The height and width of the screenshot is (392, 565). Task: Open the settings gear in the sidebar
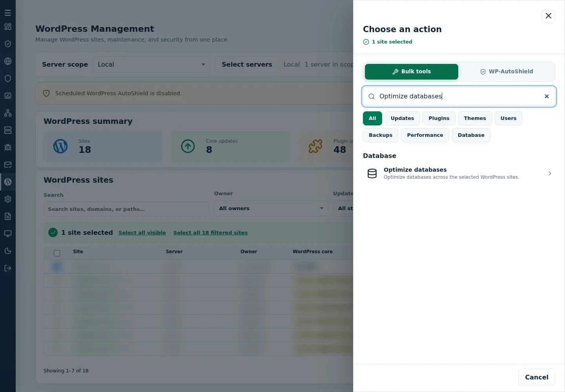8,199
